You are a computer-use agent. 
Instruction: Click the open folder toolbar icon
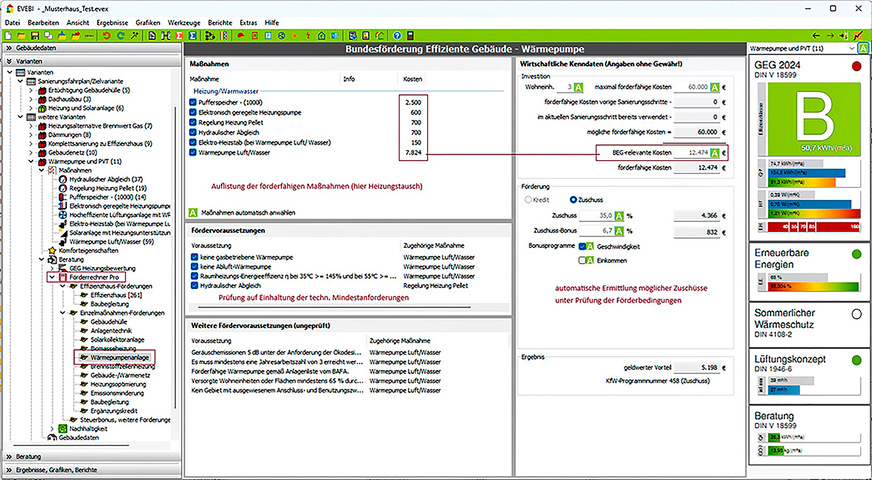pyautogui.click(x=21, y=36)
